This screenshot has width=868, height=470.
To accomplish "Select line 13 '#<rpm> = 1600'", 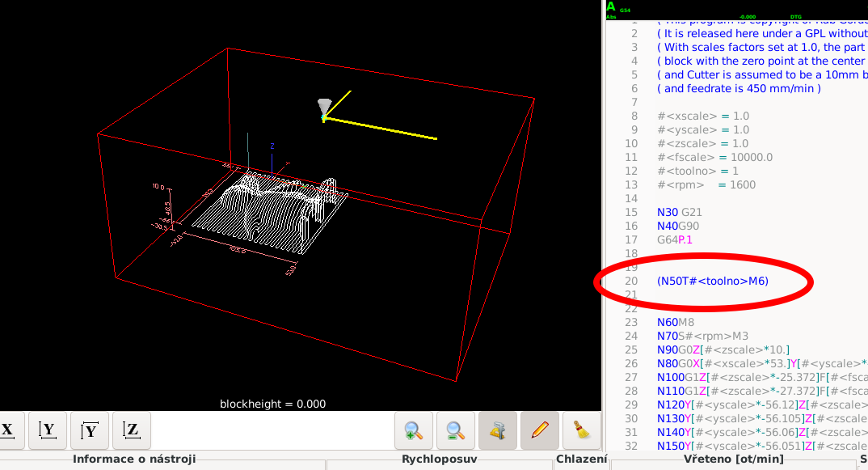I will (706, 185).
